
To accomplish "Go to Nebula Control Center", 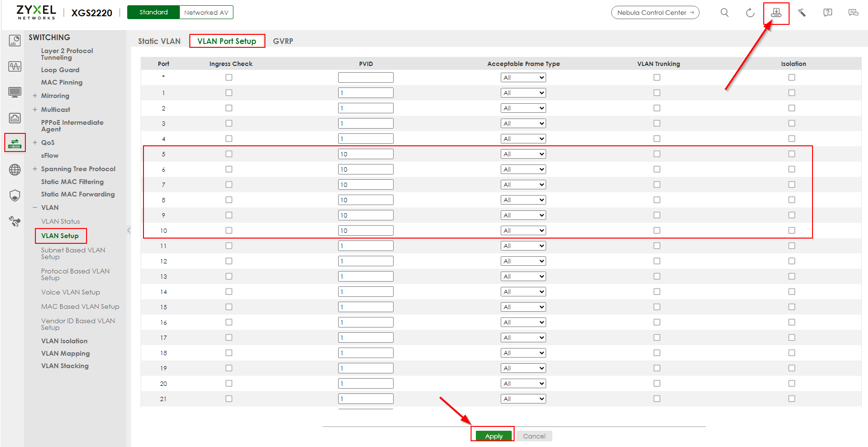I will [655, 12].
